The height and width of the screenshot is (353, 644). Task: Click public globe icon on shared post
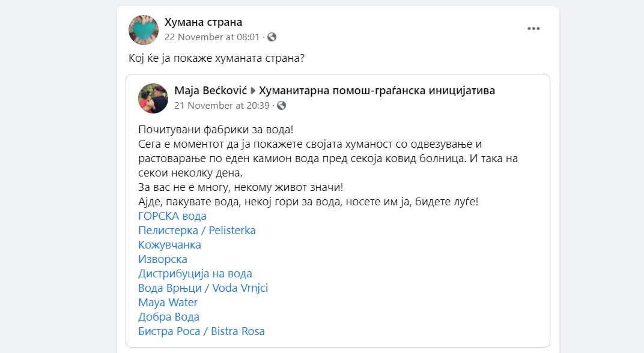(x=282, y=106)
